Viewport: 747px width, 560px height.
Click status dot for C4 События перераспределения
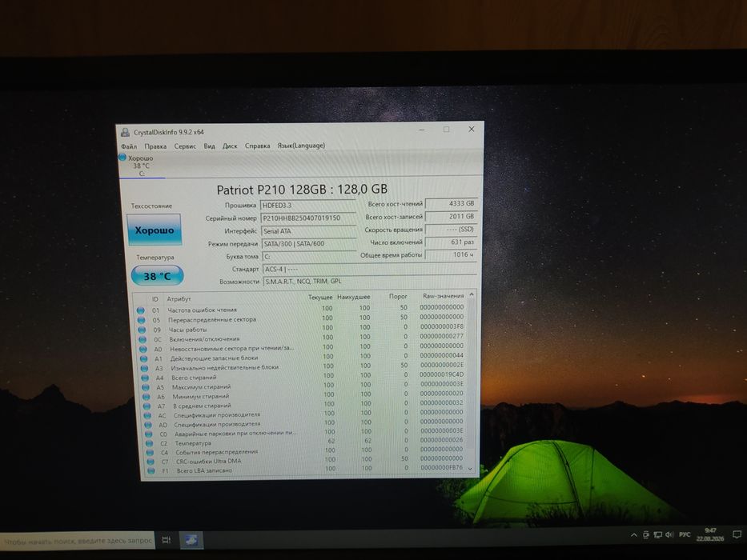click(x=150, y=452)
